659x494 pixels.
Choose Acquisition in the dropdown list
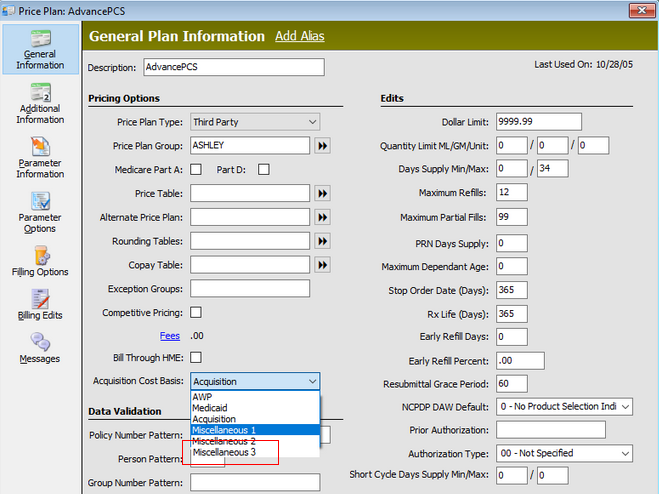click(255, 419)
